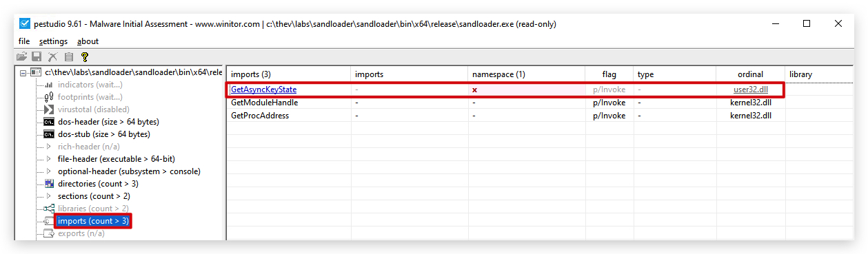The image size is (868, 254).
Task: Select rich-header (n/a) tree item
Action: [89, 147]
